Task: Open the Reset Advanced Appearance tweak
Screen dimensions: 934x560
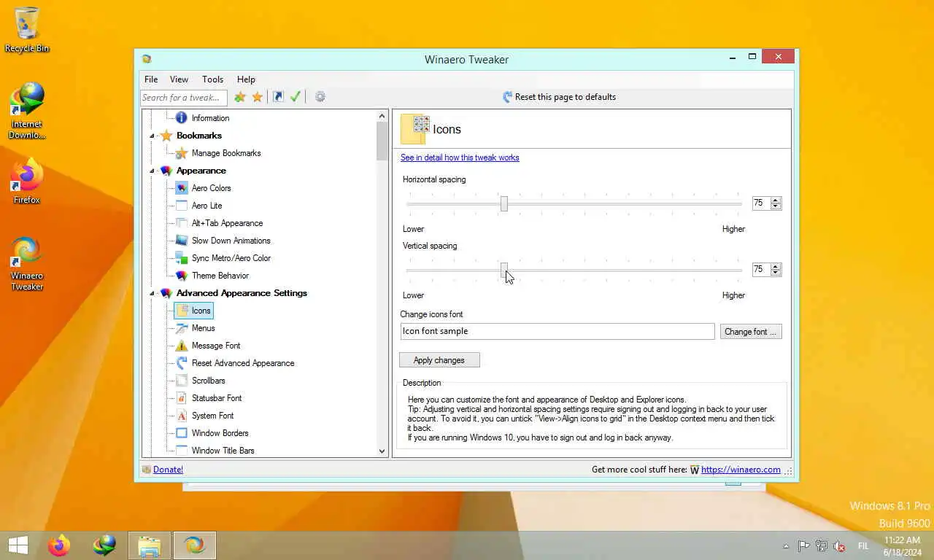Action: coord(243,363)
